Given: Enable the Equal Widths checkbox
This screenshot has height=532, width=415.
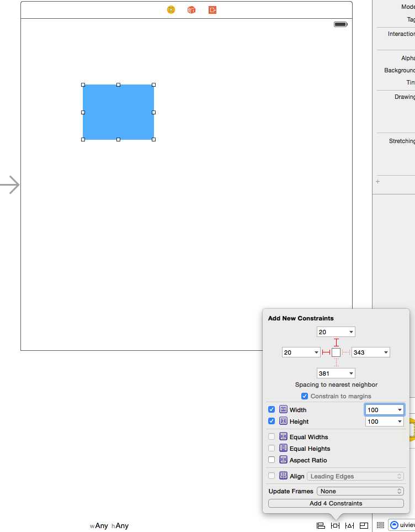Looking at the screenshot, I should point(272,436).
